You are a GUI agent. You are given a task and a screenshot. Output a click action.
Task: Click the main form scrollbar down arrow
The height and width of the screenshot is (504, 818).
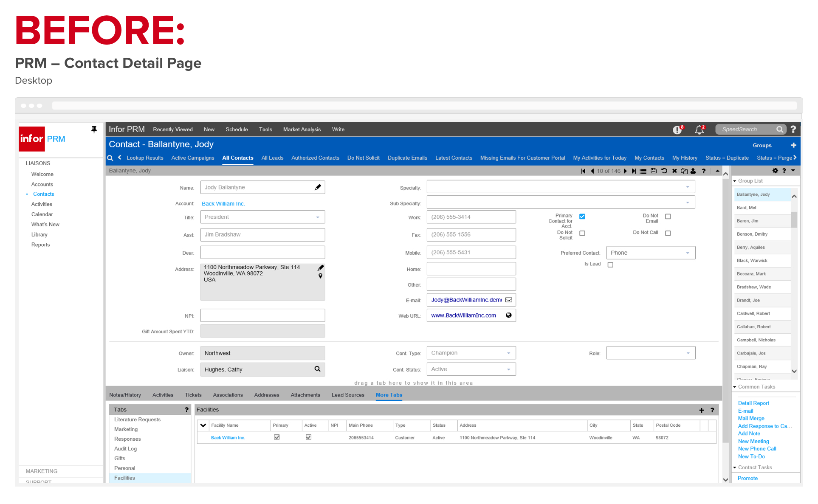[725, 480]
